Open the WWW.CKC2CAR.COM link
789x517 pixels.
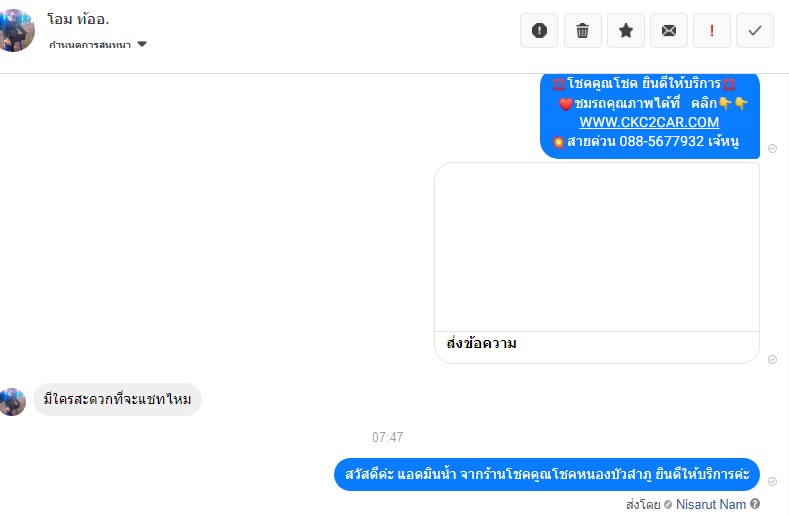649,122
